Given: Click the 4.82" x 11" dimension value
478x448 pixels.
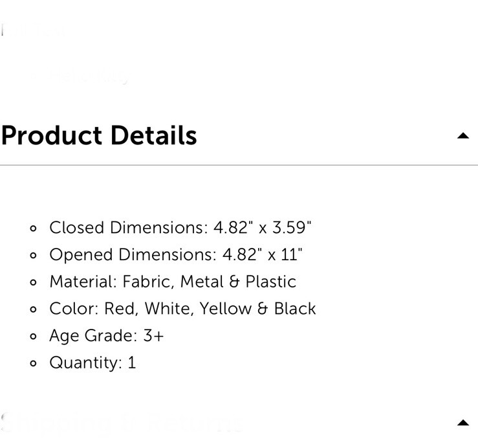Looking at the screenshot, I should [262, 254].
